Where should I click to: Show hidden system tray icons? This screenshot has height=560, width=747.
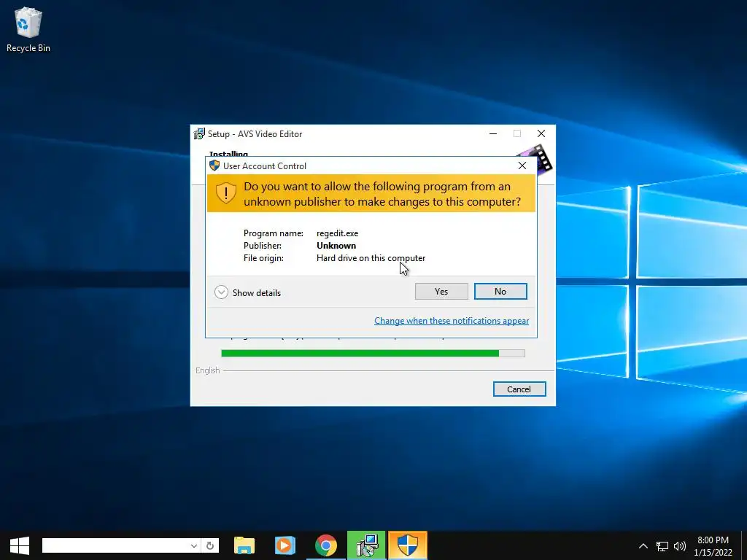(x=643, y=545)
